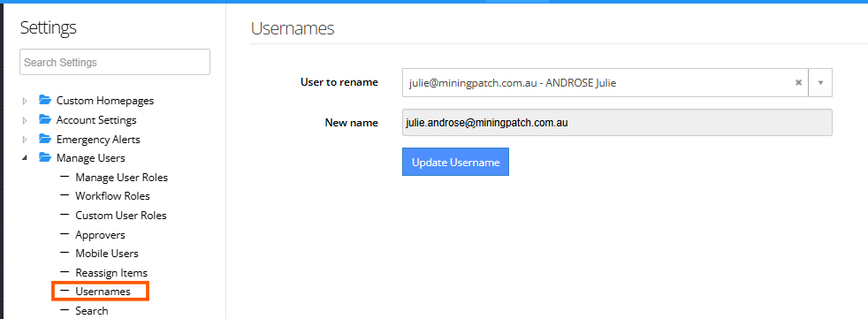Screen dimensions: 868x319
Task: Select Workflow Roles in the sidebar
Action: (112, 196)
